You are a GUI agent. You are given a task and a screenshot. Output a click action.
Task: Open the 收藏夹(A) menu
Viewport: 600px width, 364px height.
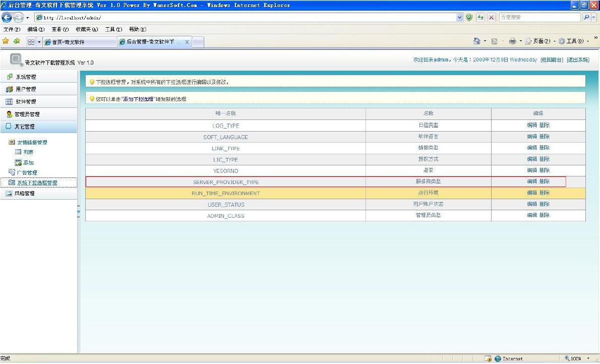click(87, 29)
